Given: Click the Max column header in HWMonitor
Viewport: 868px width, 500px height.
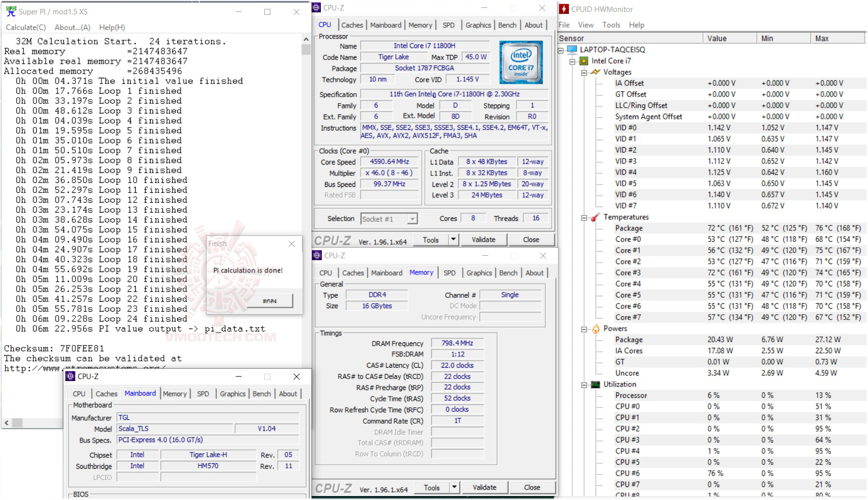Looking at the screenshot, I should 838,38.
